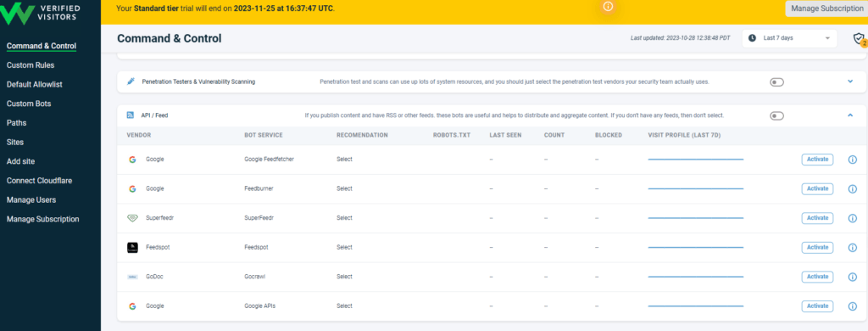This screenshot has width=868, height=331.
Task: Open Sites in sidebar
Action: 15,142
